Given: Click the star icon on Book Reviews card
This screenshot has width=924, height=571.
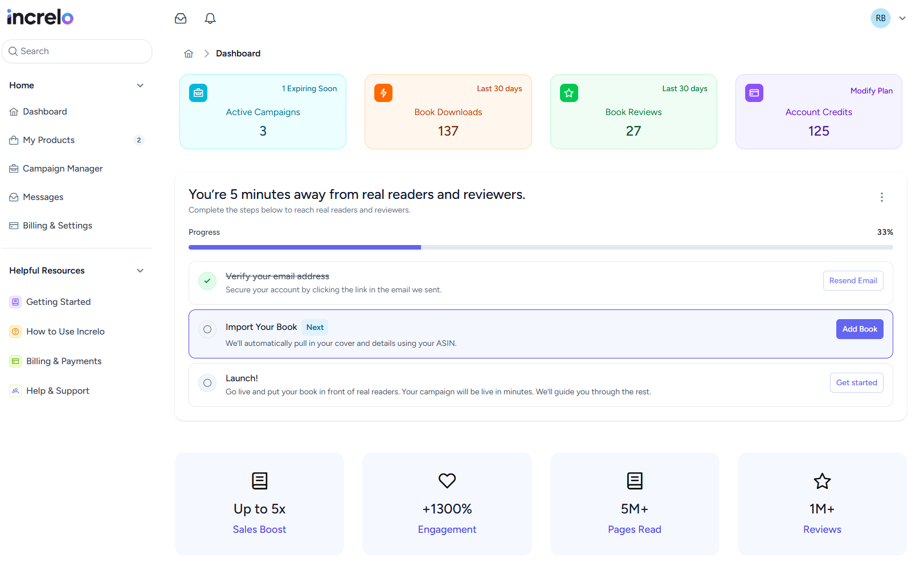Looking at the screenshot, I should [x=569, y=92].
